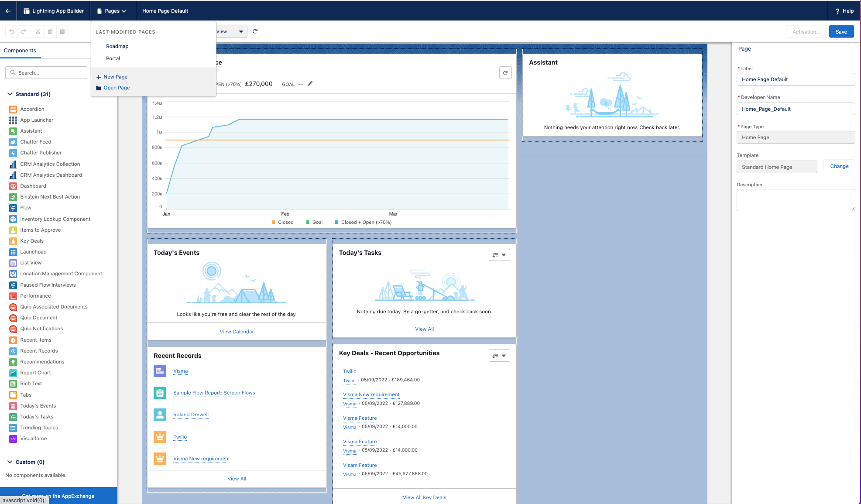The image size is (861, 504).
Task: Open the Visam Feature deal link
Action: [360, 465]
